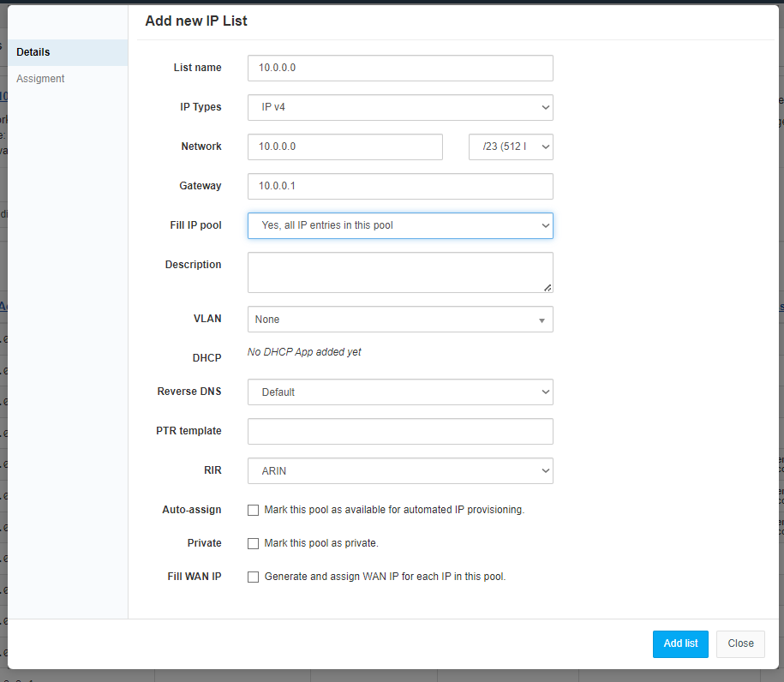Screen dimensions: 784x682
Task: Open the IP Types dropdown
Action: coord(399,107)
